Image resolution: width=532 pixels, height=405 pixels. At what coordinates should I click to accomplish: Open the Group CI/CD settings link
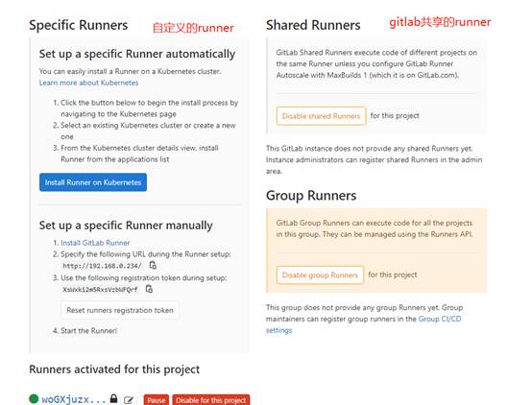pyautogui.click(x=363, y=324)
